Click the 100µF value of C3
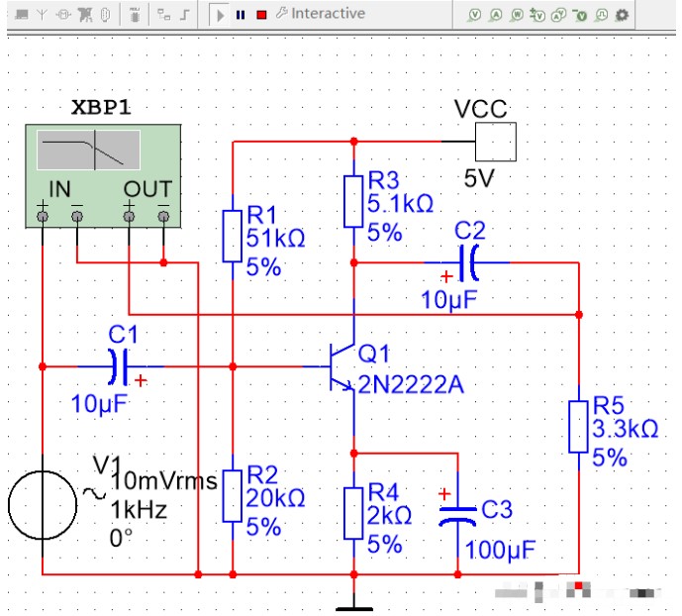The image size is (682, 616). pos(500,550)
